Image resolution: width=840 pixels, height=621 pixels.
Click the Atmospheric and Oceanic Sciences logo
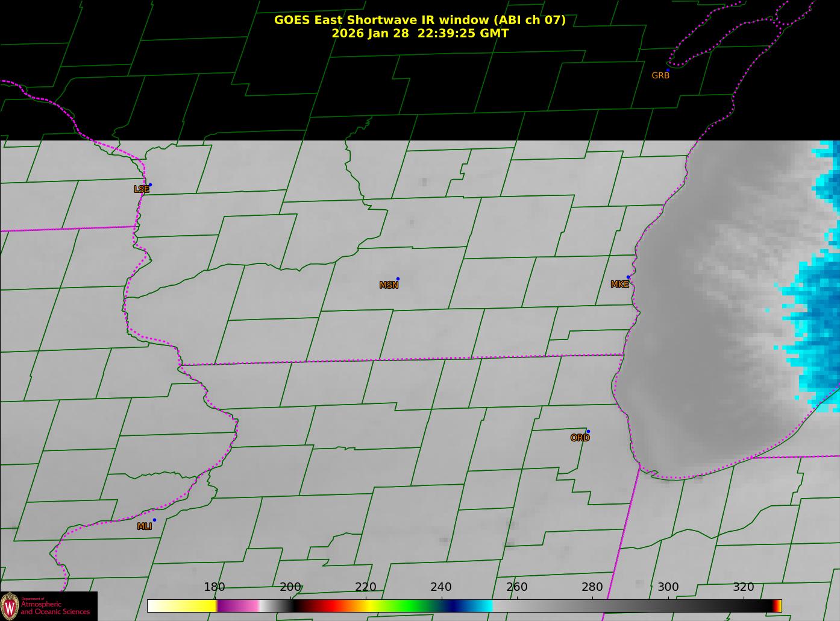(x=49, y=606)
